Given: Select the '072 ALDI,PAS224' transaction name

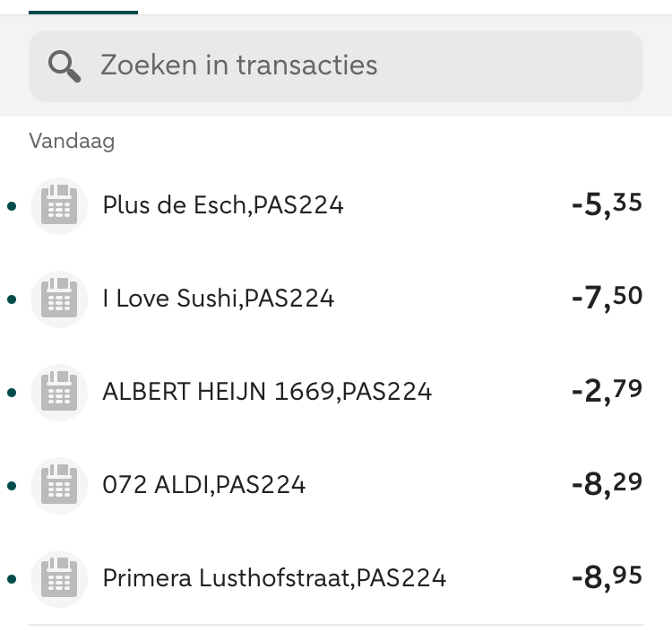Looking at the screenshot, I should click(204, 485).
